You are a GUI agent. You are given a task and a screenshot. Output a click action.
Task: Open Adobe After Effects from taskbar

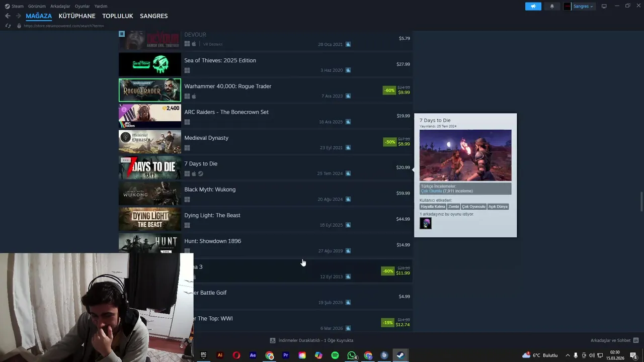pyautogui.click(x=253, y=355)
